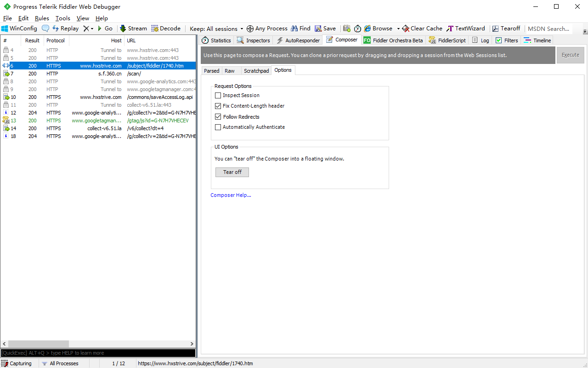
Task: Open the Rules menu
Action: click(42, 18)
